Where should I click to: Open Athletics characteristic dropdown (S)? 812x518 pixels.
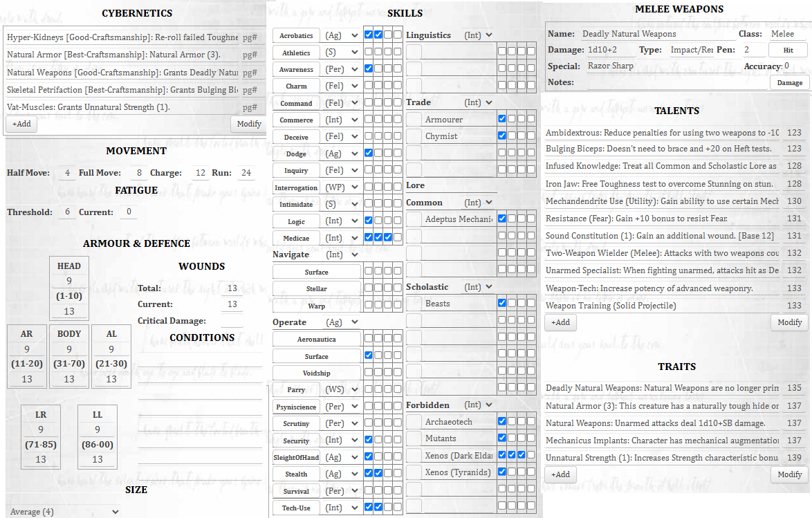tap(342, 53)
